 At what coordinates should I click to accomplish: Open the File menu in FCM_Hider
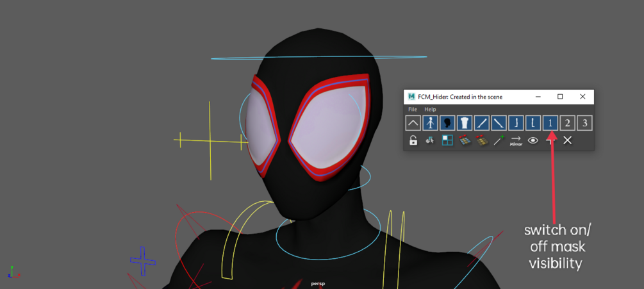click(x=413, y=110)
